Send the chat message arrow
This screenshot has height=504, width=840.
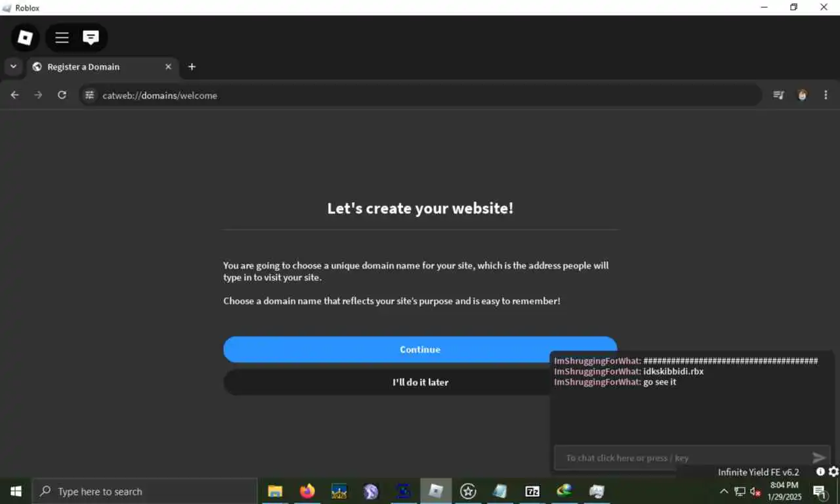pos(819,458)
